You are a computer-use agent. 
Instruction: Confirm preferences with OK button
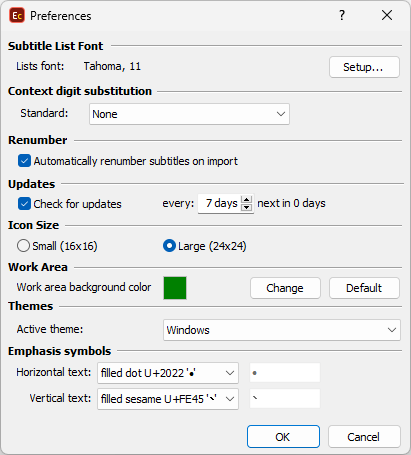(283, 437)
